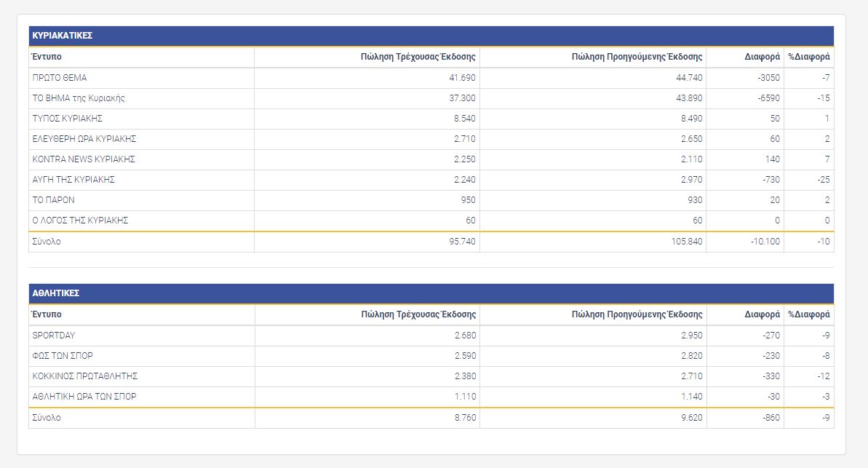Click the 2.240 current sales value
The width and height of the screenshot is (868, 468).
pyautogui.click(x=465, y=180)
